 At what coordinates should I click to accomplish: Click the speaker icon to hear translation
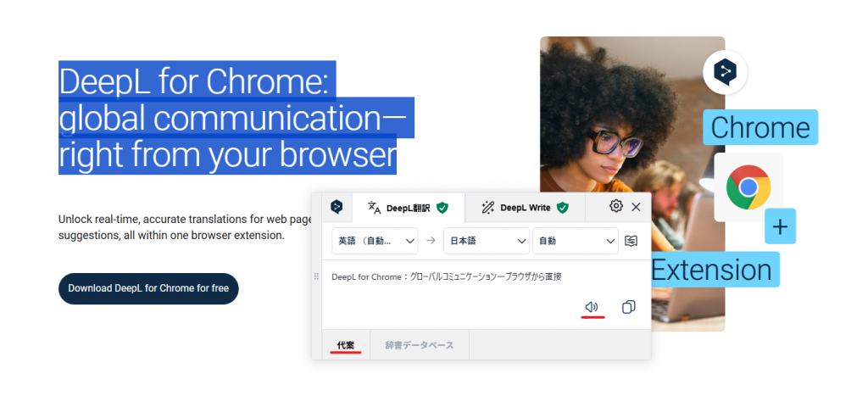tap(593, 307)
